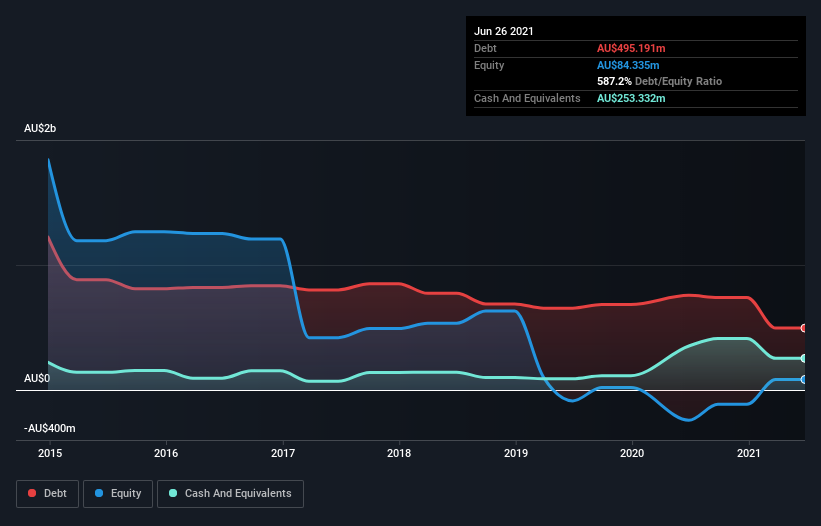
Task: Click the teal Cash endpoint marker
Action: pyautogui.click(x=804, y=359)
